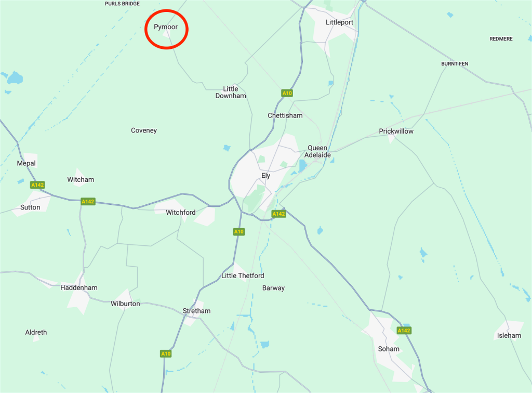The height and width of the screenshot is (393, 532).
Task: Click the A10 badge south of Ely
Action: coord(239,232)
